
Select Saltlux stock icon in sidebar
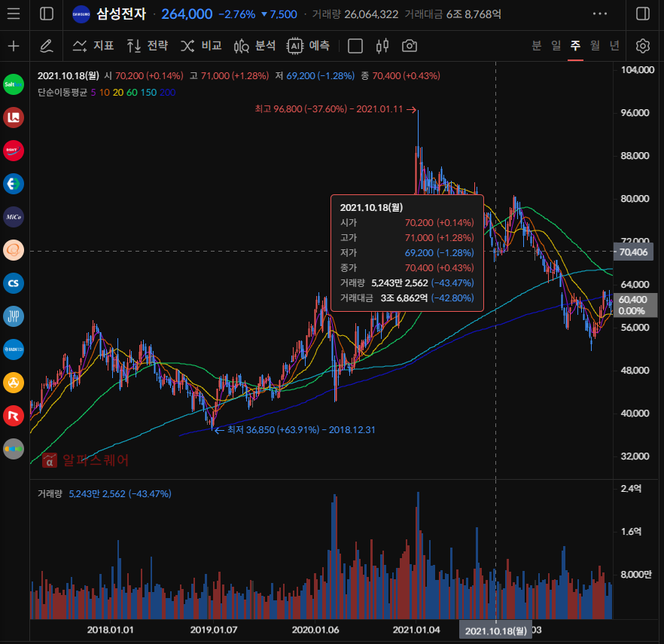[x=14, y=84]
